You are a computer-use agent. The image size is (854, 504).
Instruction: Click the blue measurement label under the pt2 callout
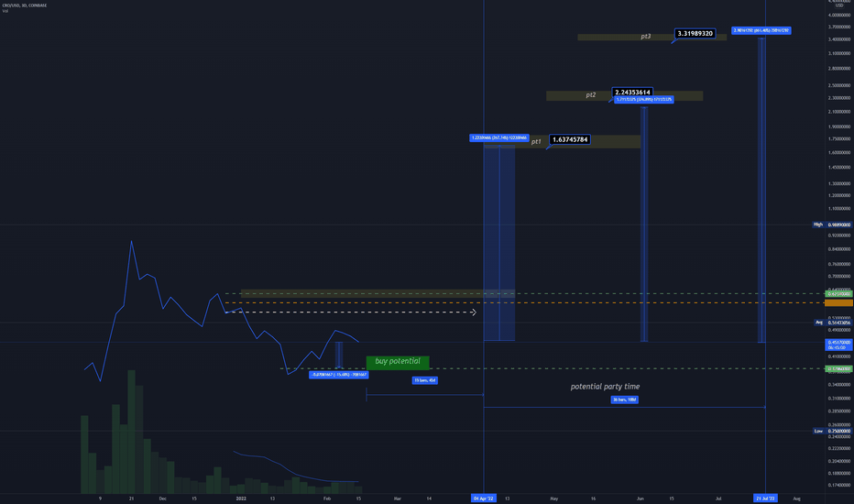coord(644,100)
